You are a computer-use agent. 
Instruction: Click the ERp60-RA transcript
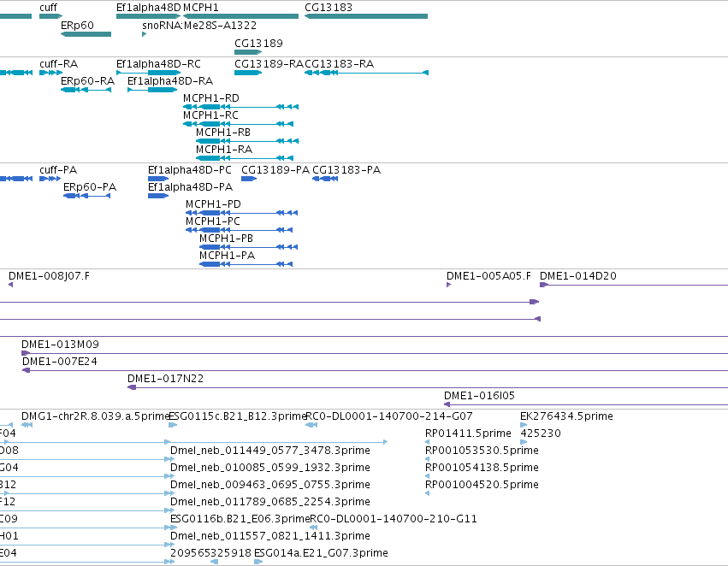86,90
